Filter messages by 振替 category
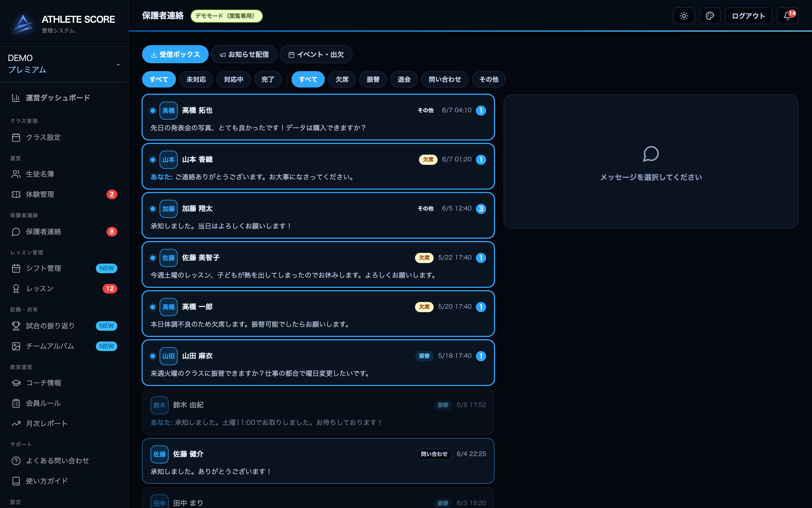 [373, 80]
